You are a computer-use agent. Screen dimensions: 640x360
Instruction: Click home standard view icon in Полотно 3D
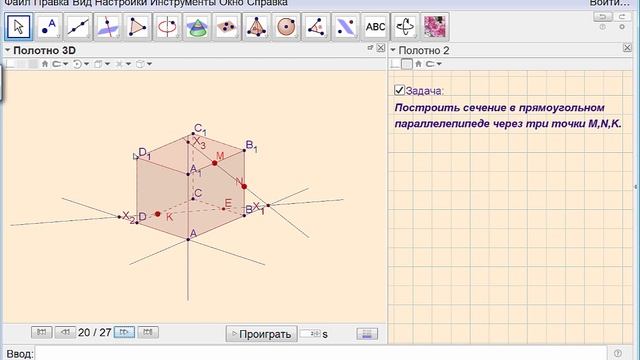pyautogui.click(x=45, y=64)
